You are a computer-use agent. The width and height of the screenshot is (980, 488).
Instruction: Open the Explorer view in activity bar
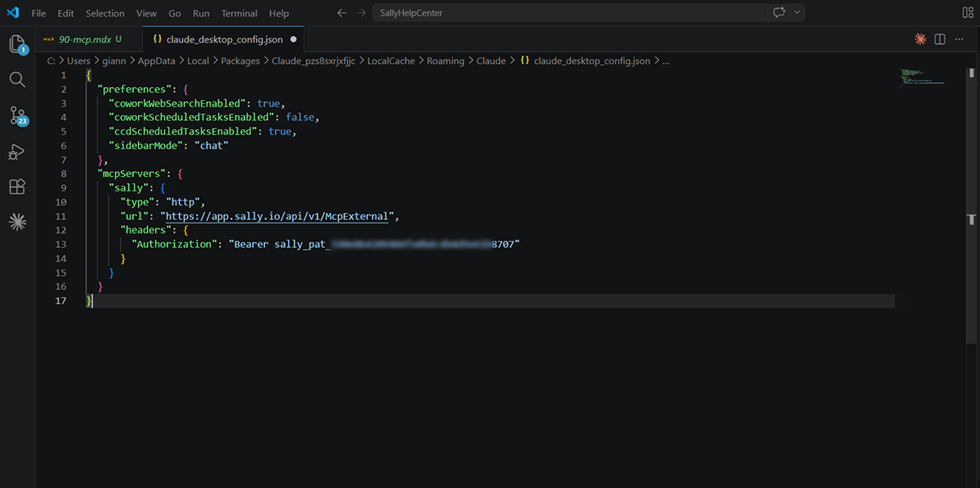[17, 44]
